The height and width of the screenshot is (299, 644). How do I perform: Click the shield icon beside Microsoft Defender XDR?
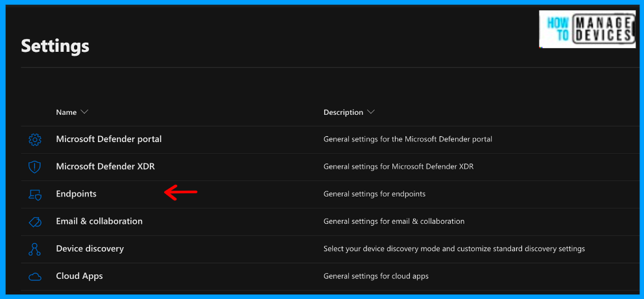coord(34,167)
